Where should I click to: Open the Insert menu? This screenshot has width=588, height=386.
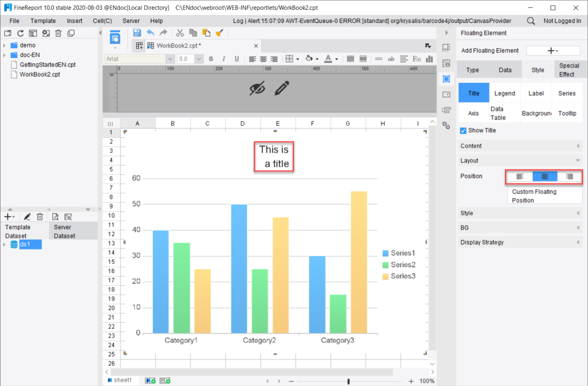(74, 21)
